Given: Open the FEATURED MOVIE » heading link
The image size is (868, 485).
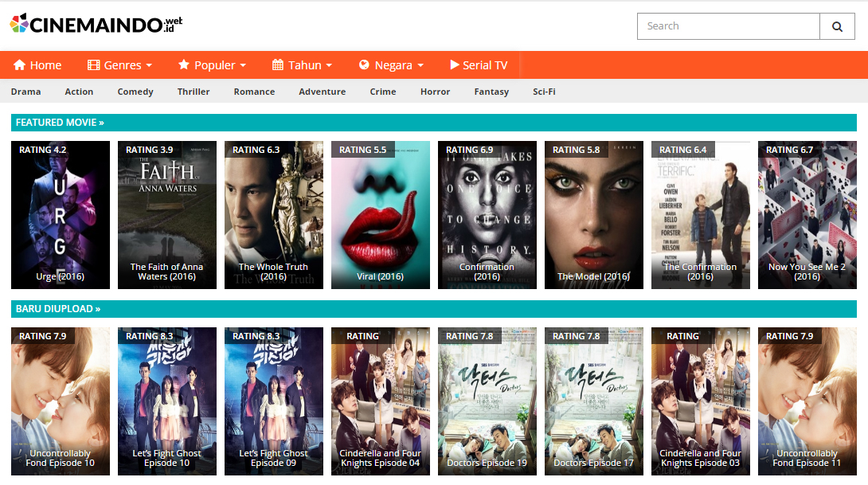Looking at the screenshot, I should click(60, 123).
